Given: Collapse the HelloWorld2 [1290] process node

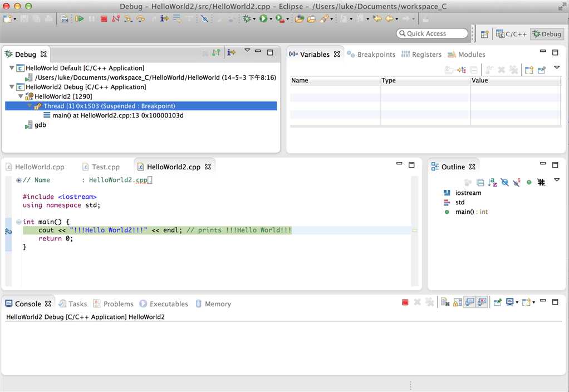Looking at the screenshot, I should click(x=21, y=96).
